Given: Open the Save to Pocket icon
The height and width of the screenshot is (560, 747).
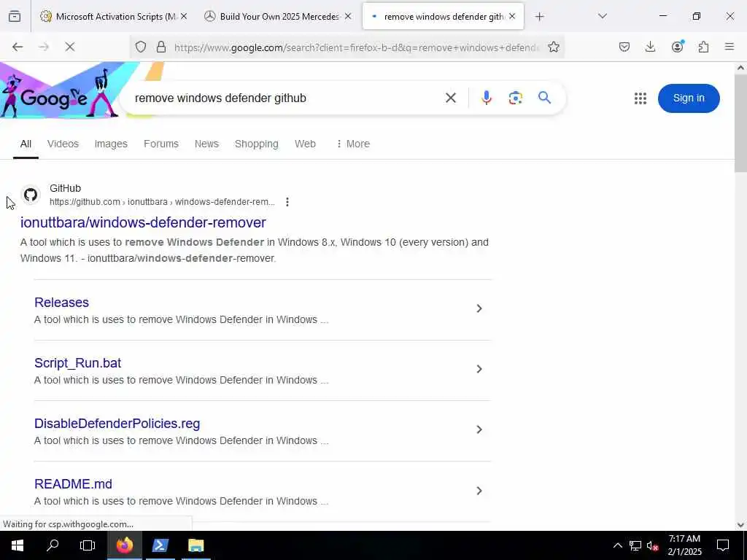Looking at the screenshot, I should (x=624, y=47).
